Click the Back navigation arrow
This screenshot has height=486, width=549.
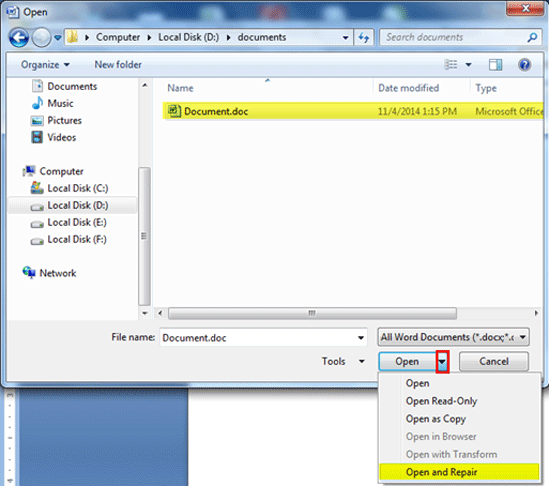(19, 37)
